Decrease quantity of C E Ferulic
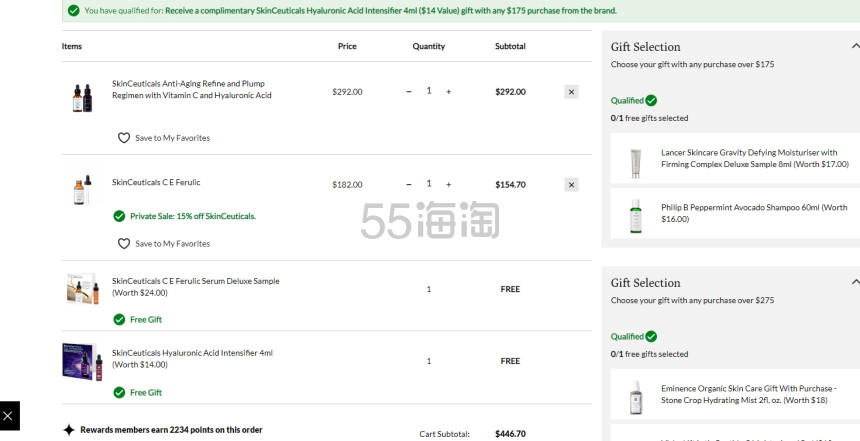Image resolution: width=860 pixels, height=441 pixels. [x=409, y=184]
